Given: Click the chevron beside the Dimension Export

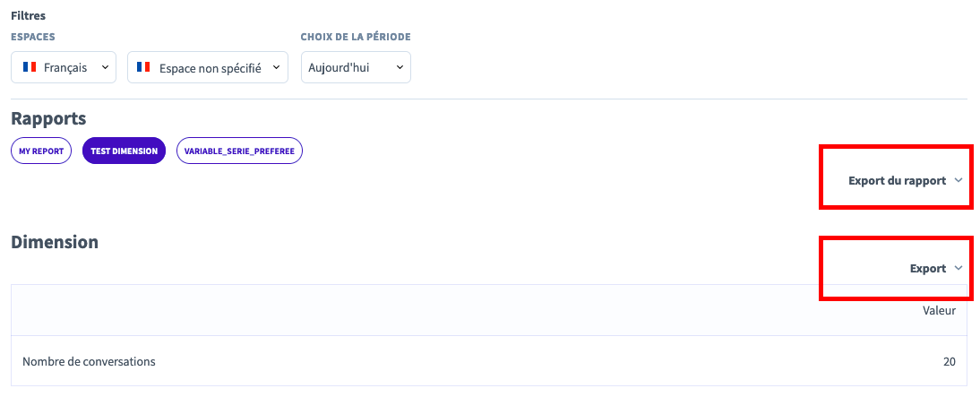Looking at the screenshot, I should pyautogui.click(x=959, y=269).
